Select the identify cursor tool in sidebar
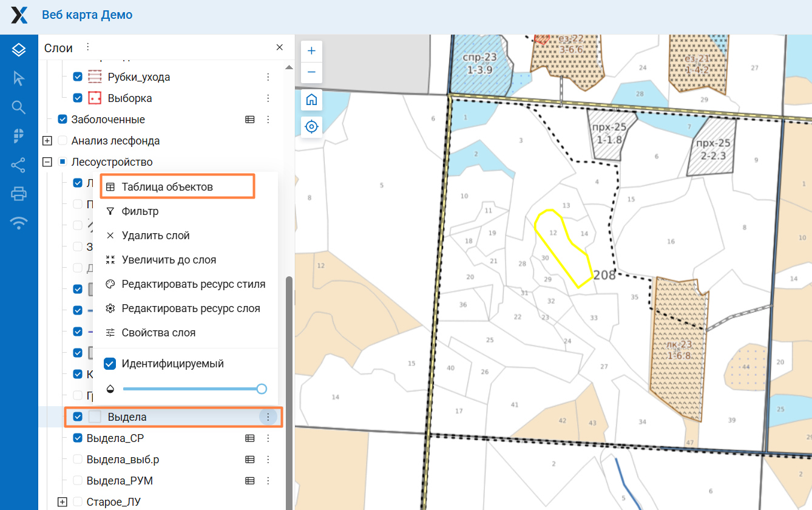The image size is (812, 510). [19, 79]
